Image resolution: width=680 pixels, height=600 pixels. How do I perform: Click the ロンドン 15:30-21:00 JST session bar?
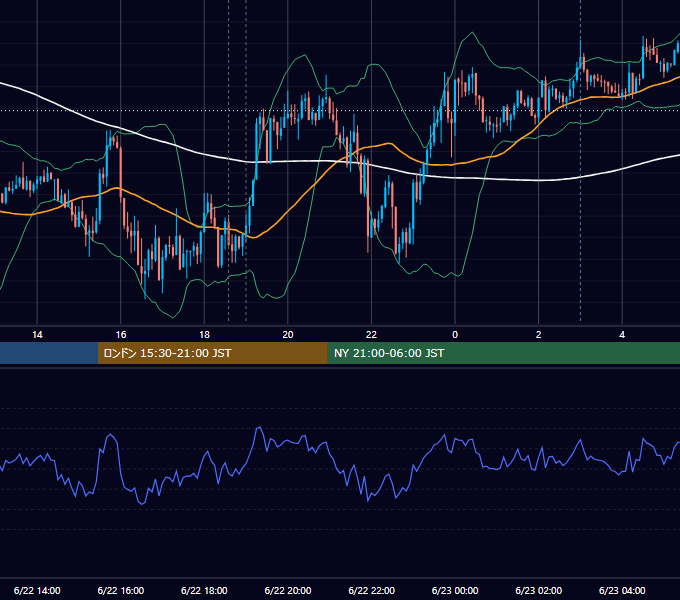[x=212, y=353]
